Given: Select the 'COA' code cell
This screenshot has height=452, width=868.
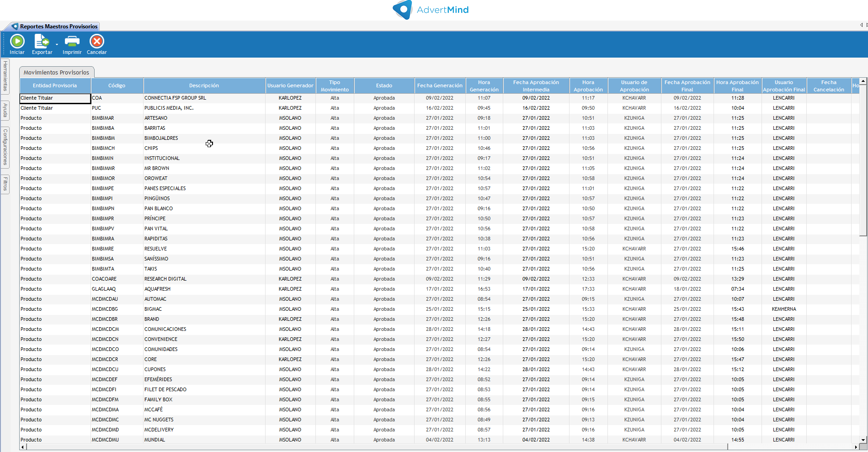Looking at the screenshot, I should [117, 98].
